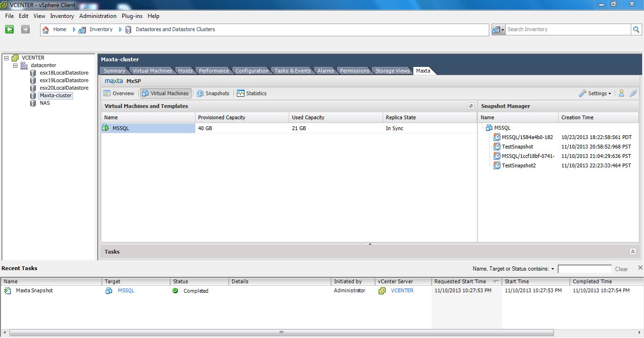The image size is (644, 338).
Task: Select the Overview view button
Action: point(119,93)
